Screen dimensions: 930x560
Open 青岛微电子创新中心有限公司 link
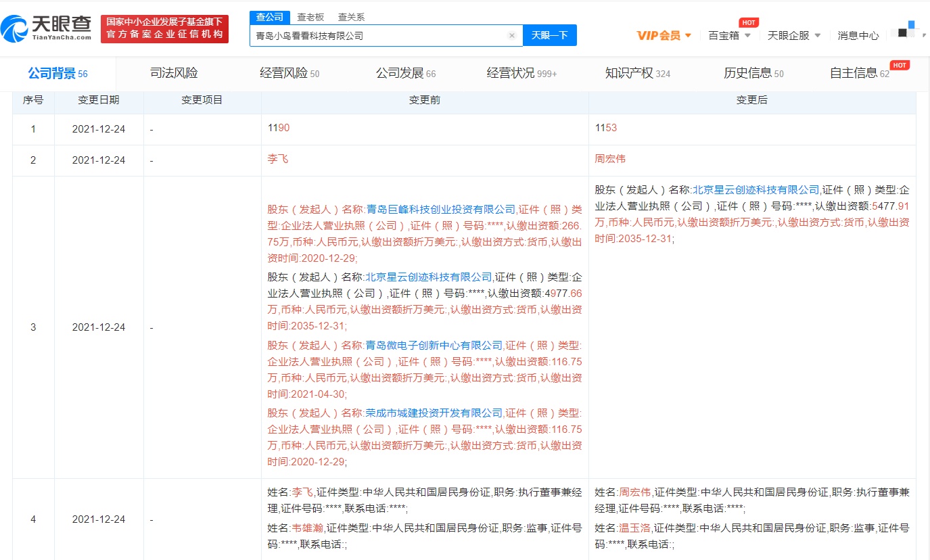(434, 345)
